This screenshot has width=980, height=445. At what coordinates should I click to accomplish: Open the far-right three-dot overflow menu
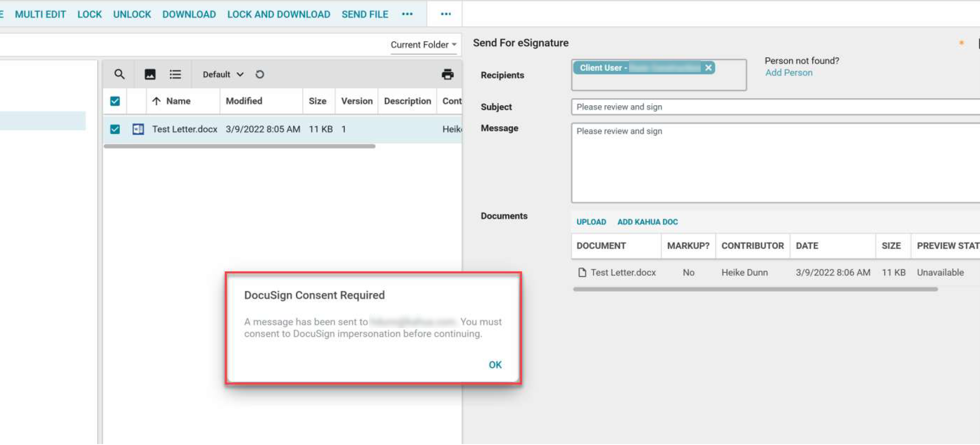tap(445, 14)
